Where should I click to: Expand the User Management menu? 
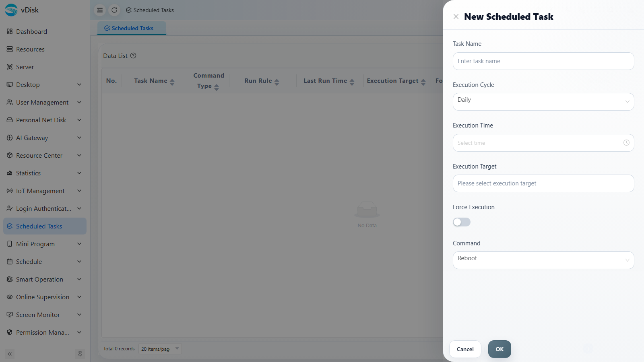(x=44, y=102)
